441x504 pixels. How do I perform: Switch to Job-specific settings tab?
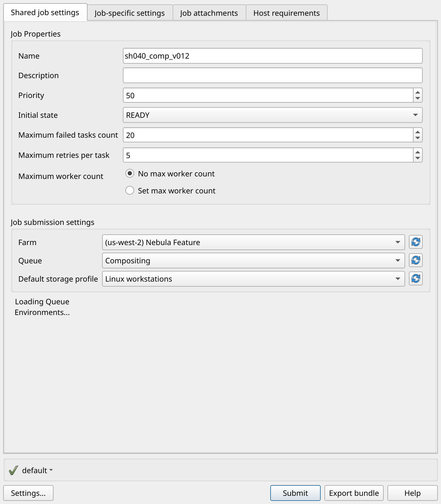pyautogui.click(x=130, y=13)
